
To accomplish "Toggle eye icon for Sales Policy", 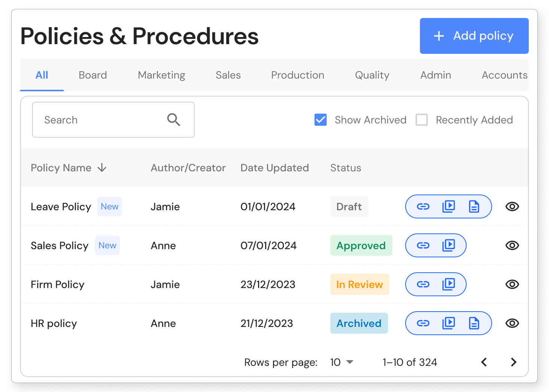I will (512, 245).
